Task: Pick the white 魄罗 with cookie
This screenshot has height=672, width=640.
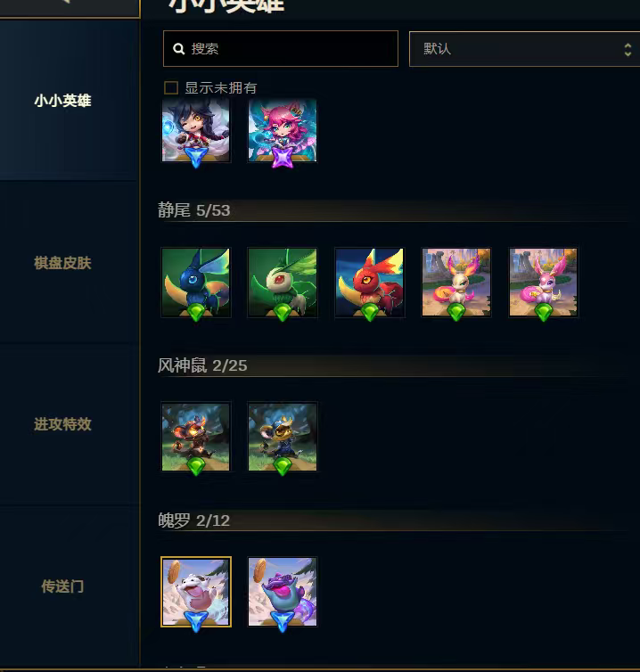Action: coord(196,592)
